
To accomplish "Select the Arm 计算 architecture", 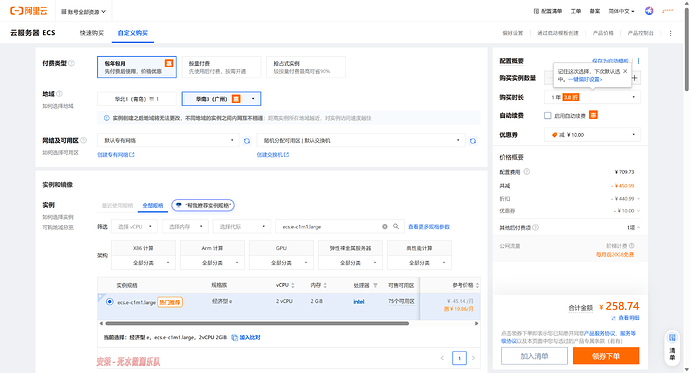I will 212,248.
